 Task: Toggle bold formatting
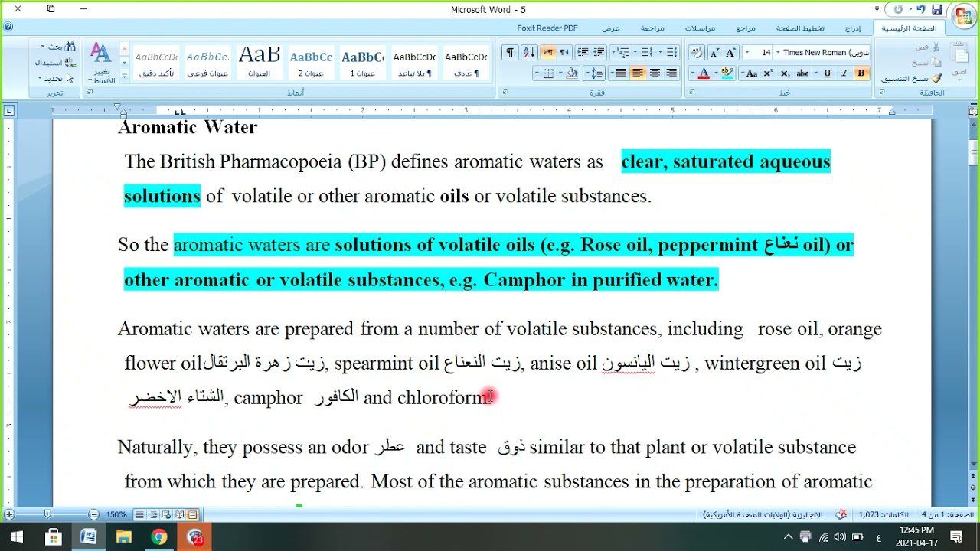click(x=861, y=73)
